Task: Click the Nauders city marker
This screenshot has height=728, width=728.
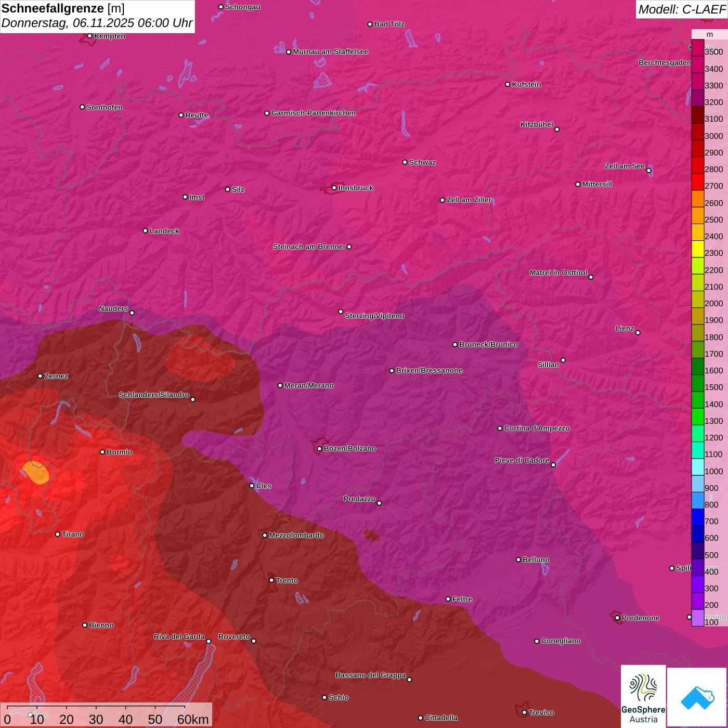Action: coord(132,313)
